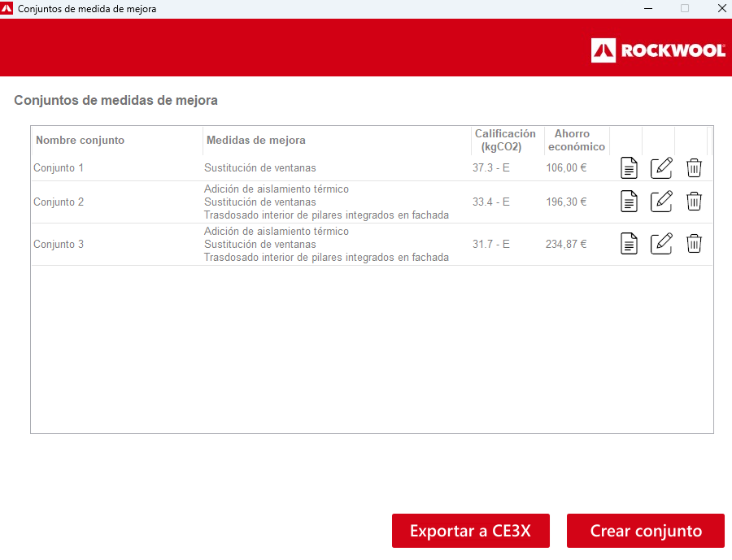Click the Medidas de mejora column header
Viewport: 732px width, 560px height.
[x=256, y=141]
